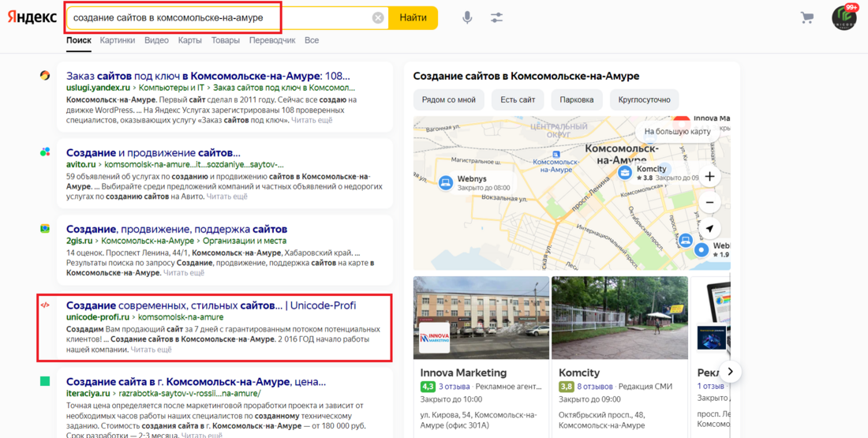868x438 pixels.
Task: Open Komcity 8 отзывов link
Action: coord(595,387)
